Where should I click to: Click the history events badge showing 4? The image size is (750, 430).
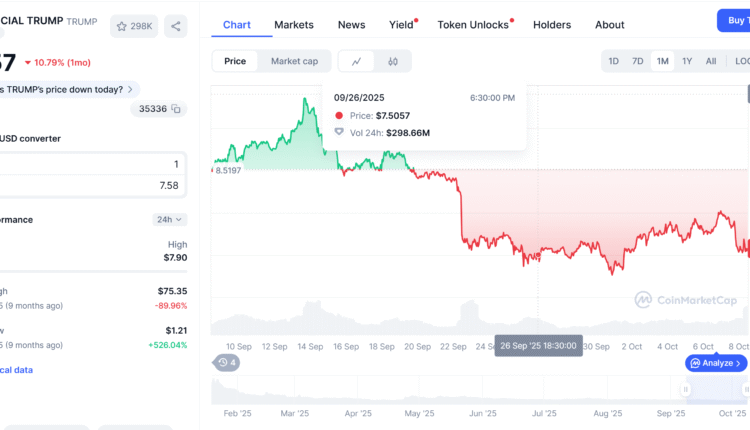click(x=227, y=362)
